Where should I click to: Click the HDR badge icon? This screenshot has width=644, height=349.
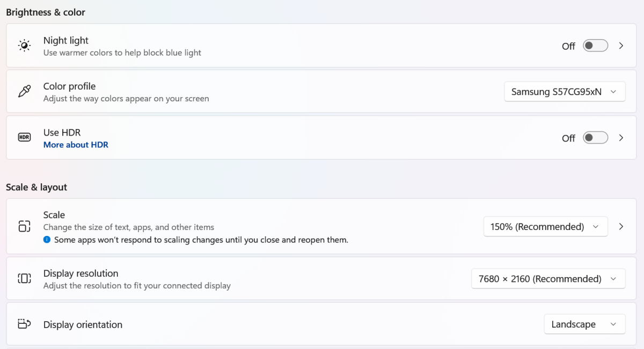(x=24, y=137)
